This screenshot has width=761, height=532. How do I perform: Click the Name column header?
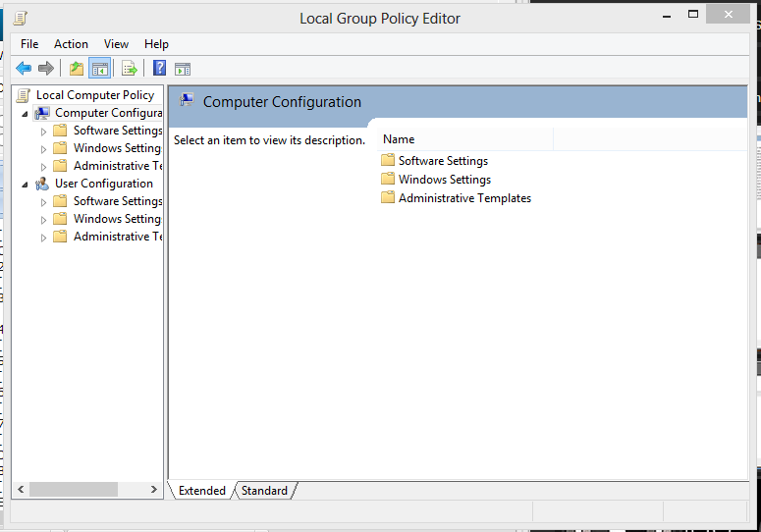[x=465, y=139]
